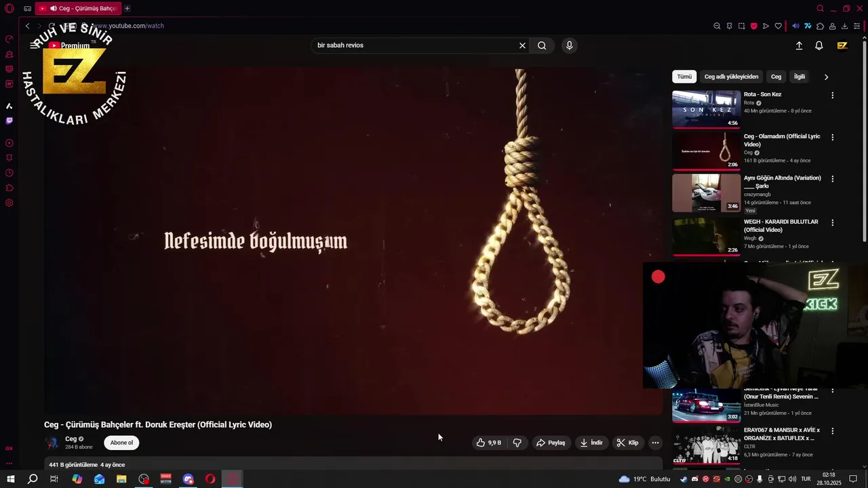The width and height of the screenshot is (868, 488).
Task: Download the video with İndir
Action: [591, 443]
